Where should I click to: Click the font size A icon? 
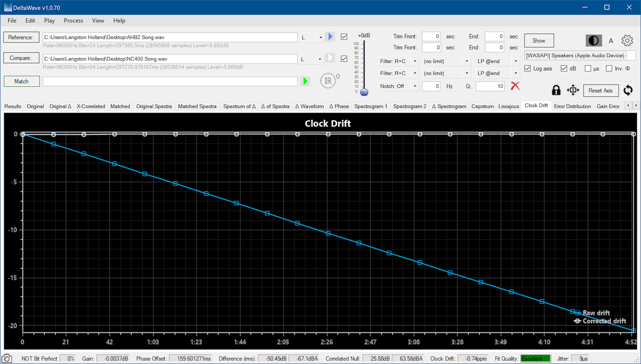(x=611, y=41)
